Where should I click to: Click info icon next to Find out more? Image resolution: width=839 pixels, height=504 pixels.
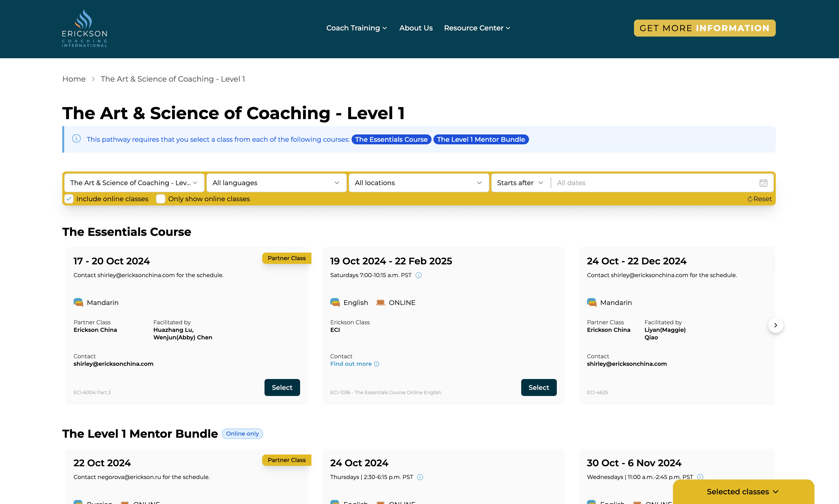click(x=376, y=364)
